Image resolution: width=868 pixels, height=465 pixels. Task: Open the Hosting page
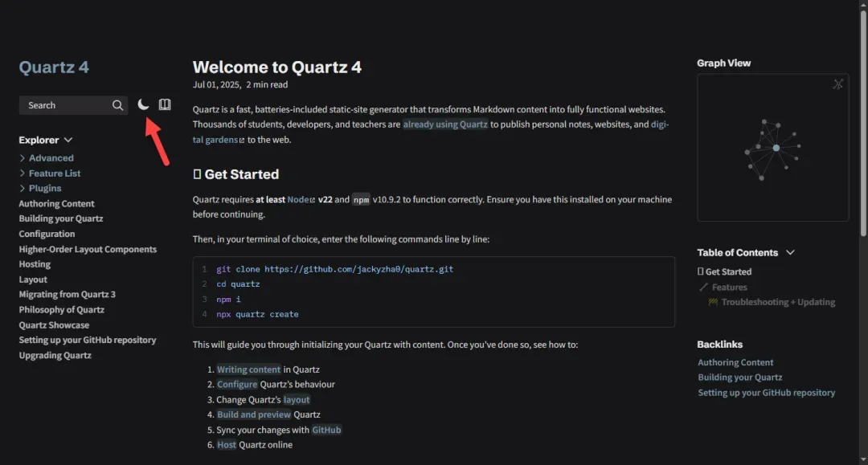click(x=35, y=263)
